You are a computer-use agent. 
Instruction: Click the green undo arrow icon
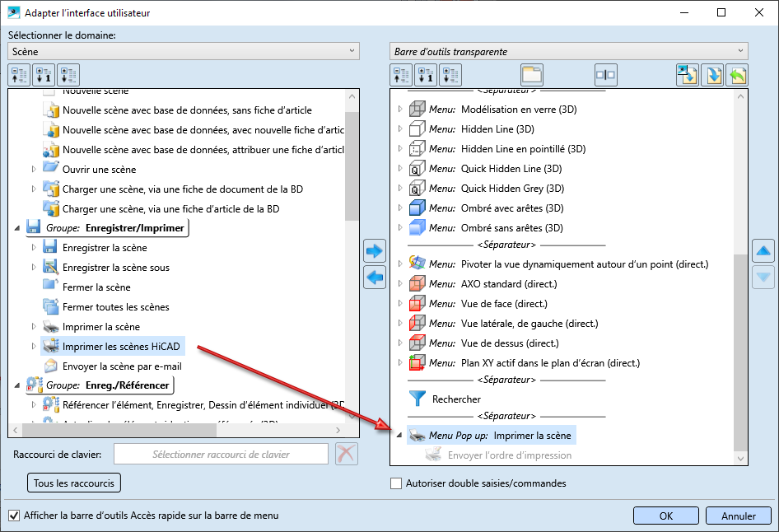(x=737, y=76)
